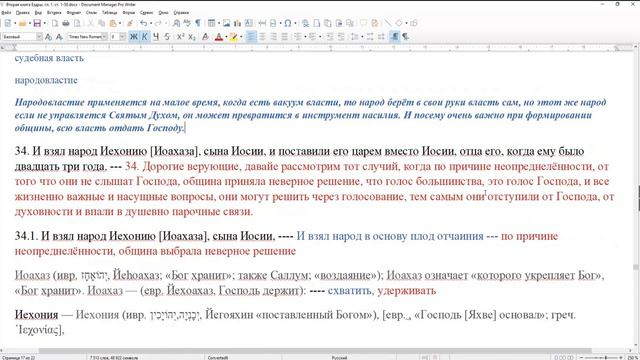Open the font size dropdown
Screen dimensions: 640x360
tap(123, 37)
